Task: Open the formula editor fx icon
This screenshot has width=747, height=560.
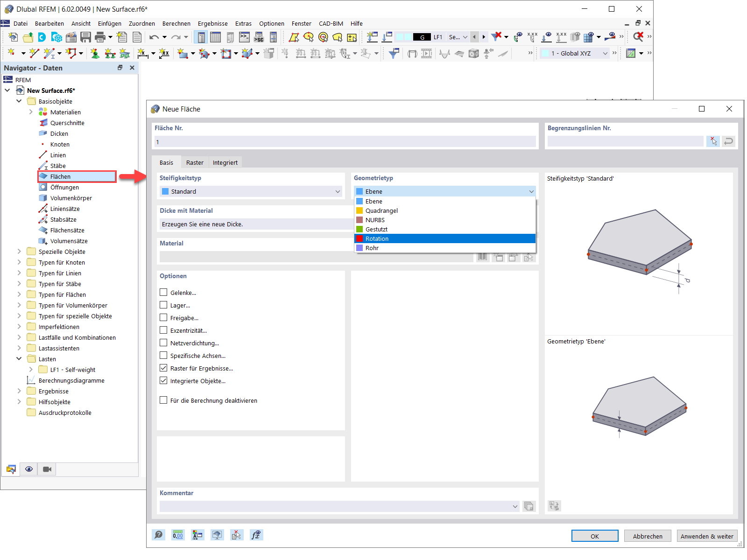Action: coord(256,535)
